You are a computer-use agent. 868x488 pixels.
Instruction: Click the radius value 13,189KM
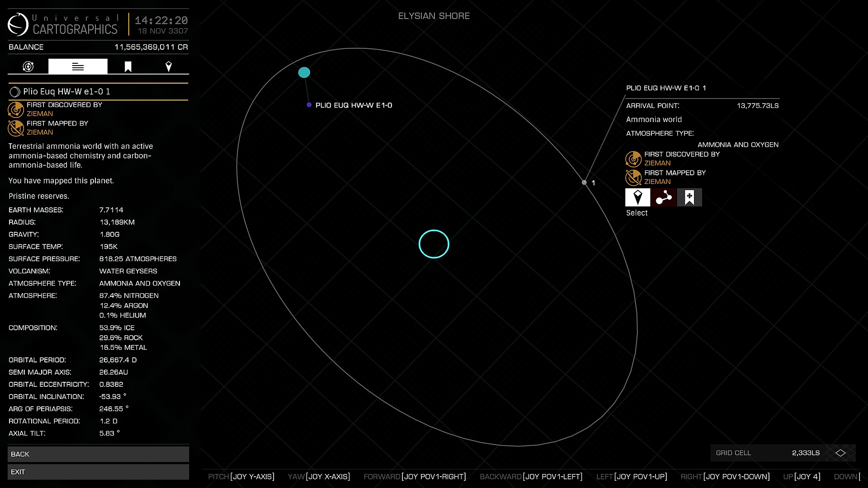coord(117,222)
